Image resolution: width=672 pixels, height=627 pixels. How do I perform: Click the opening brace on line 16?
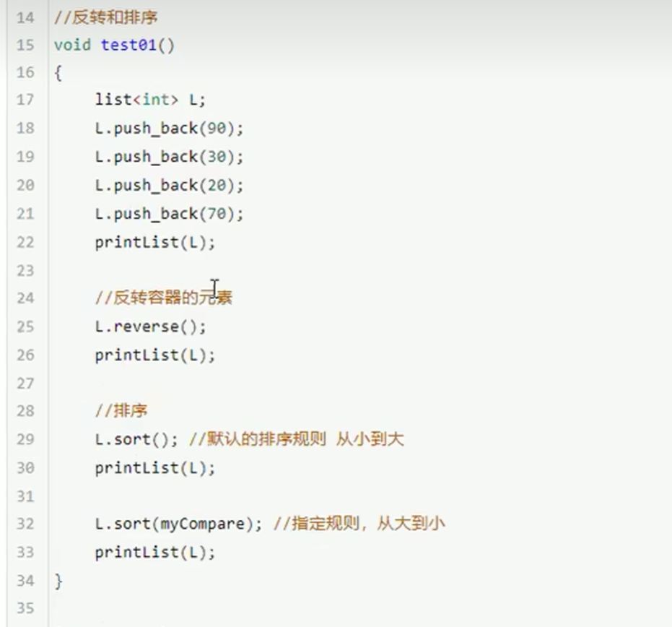(x=58, y=73)
